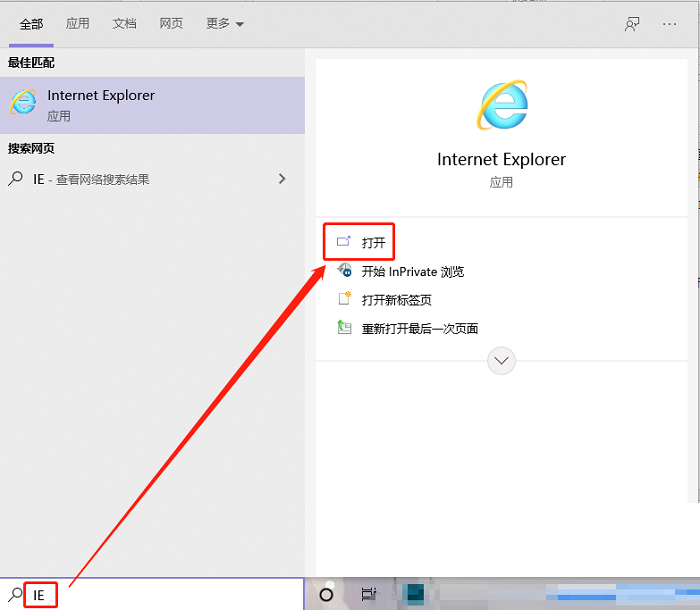700x610 pixels.
Task: Switch to the 文档 (Documents) tab
Action: coord(125,24)
